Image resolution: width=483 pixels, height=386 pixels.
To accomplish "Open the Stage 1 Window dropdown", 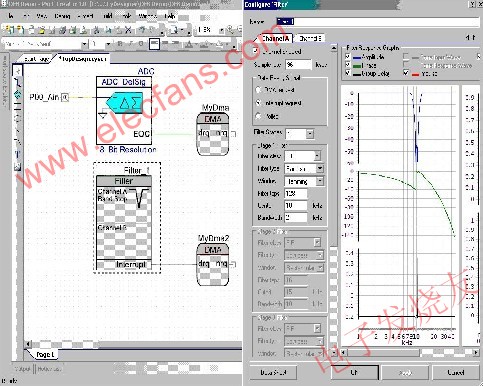I will tap(320, 181).
